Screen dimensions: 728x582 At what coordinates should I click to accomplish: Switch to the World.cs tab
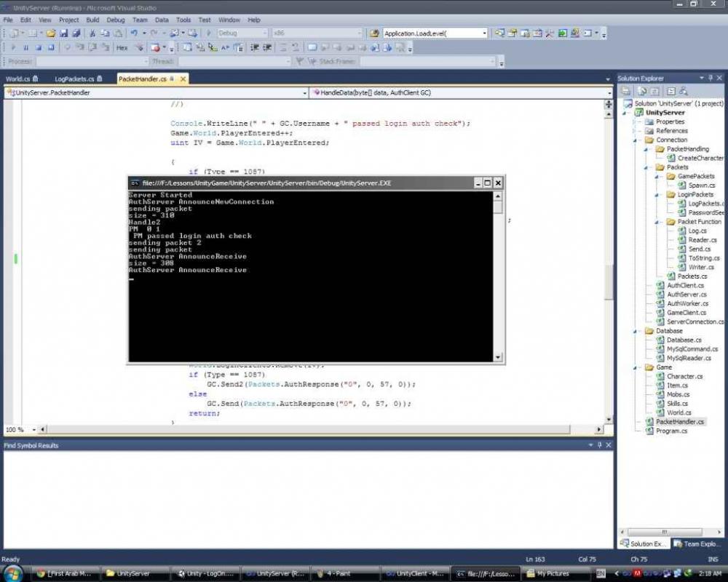coord(18,79)
